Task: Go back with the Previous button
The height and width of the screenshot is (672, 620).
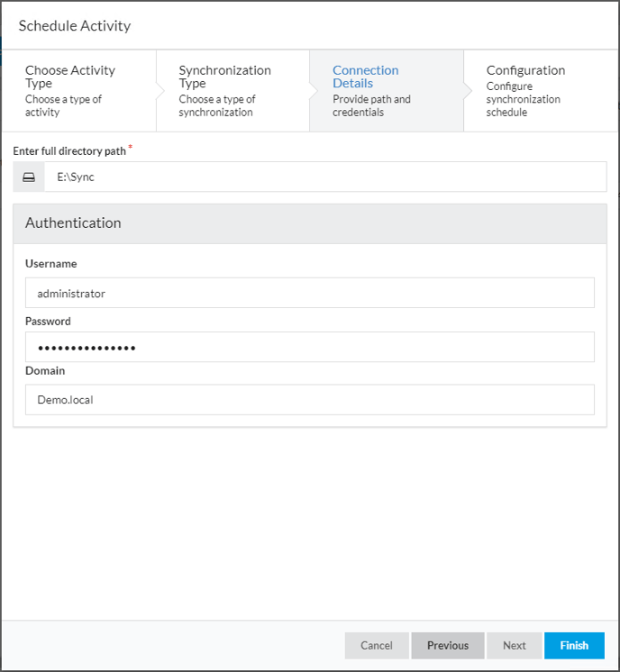Action: (x=448, y=645)
